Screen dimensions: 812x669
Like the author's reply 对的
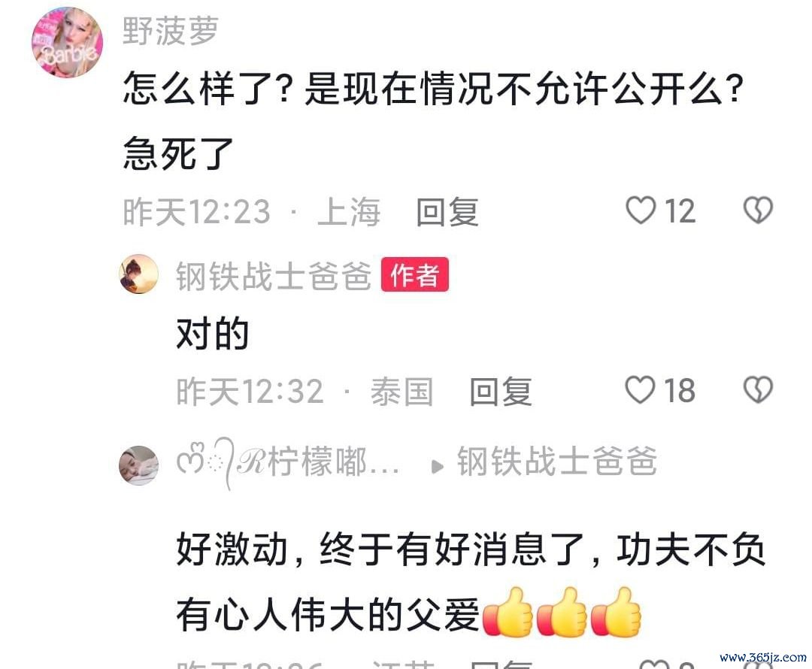(x=640, y=390)
